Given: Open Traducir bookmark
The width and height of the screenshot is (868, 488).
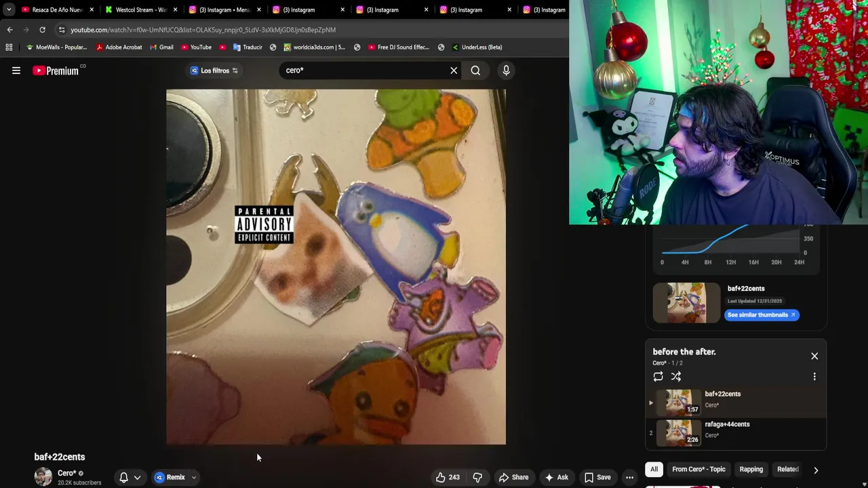Looking at the screenshot, I should pos(248,47).
